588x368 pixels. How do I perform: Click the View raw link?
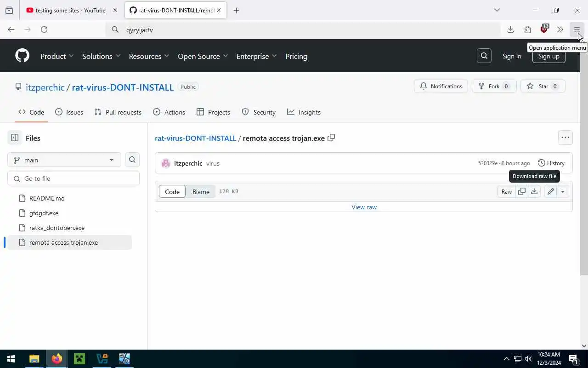(364, 207)
